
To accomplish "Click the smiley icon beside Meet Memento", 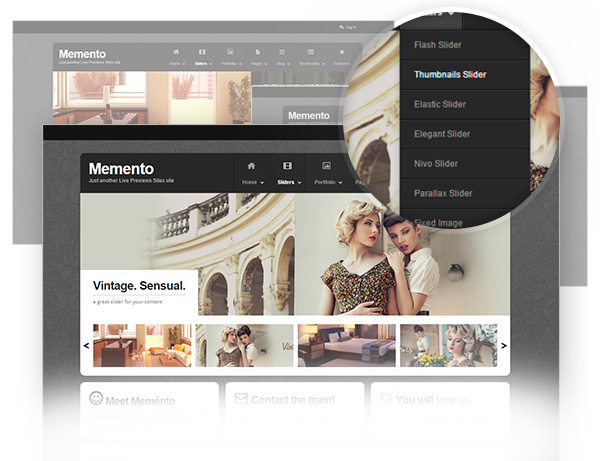I will (x=96, y=398).
